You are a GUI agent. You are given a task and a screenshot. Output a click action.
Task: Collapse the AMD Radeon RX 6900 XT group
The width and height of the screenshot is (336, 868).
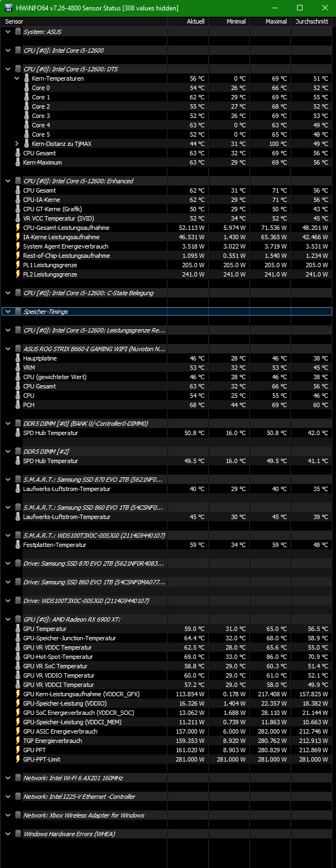click(8, 619)
